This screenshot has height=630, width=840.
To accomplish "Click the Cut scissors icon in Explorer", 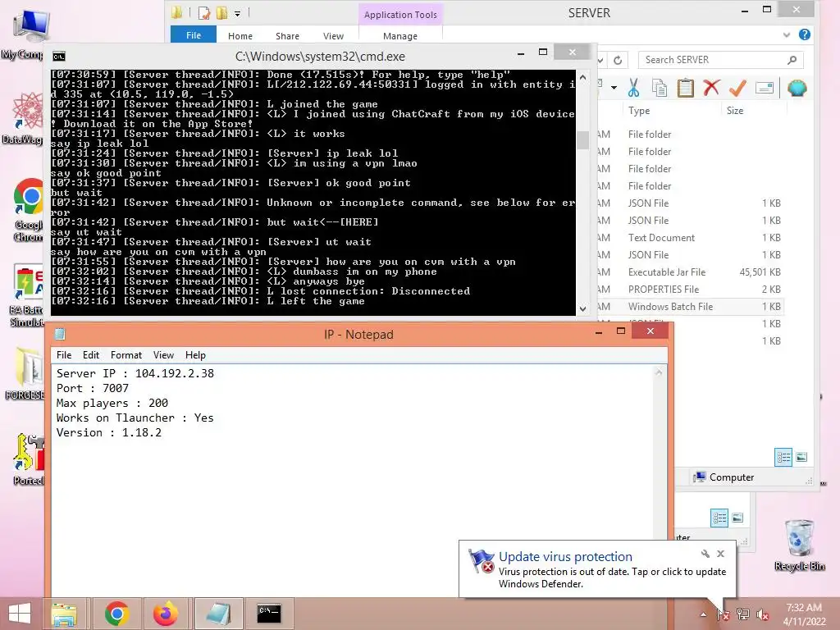I will [634, 88].
